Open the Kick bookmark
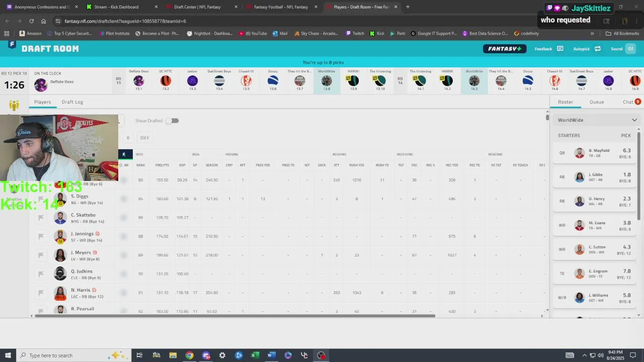644x362 pixels. point(377,33)
